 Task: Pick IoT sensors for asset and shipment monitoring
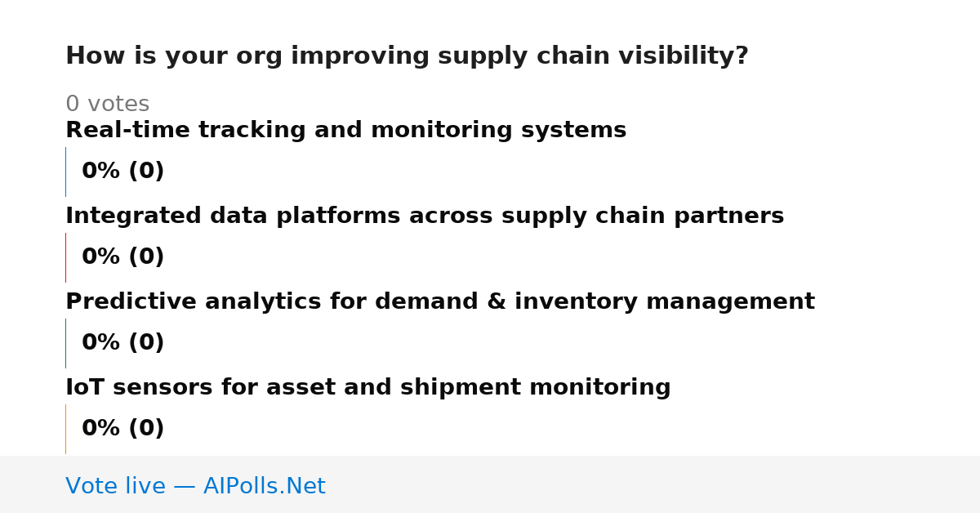(368, 388)
